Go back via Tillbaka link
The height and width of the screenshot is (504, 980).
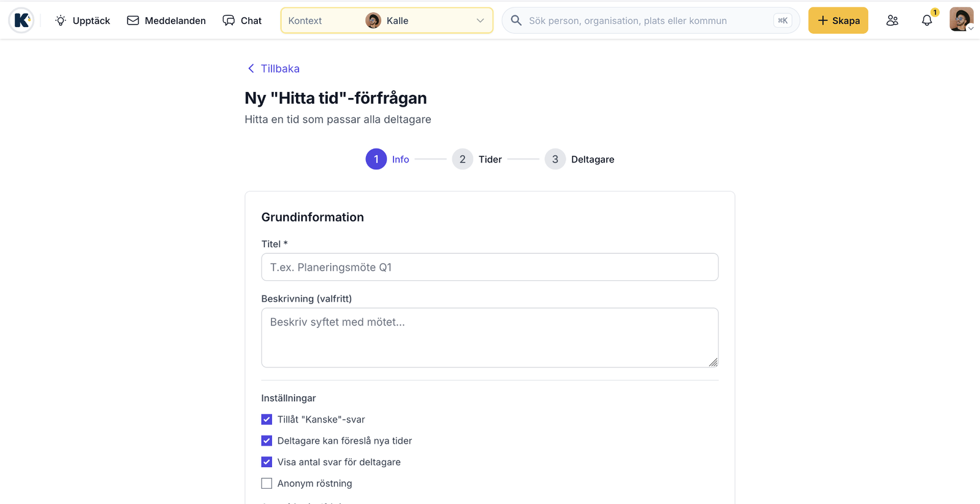click(x=273, y=69)
